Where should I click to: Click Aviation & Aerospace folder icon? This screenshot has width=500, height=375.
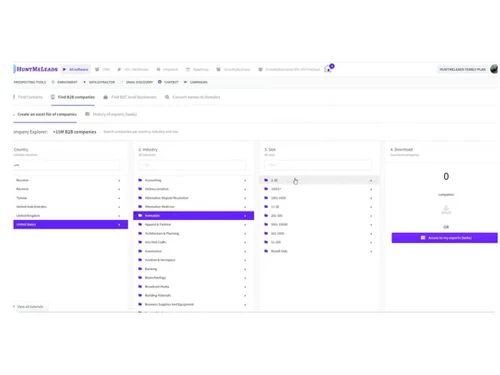click(140, 260)
